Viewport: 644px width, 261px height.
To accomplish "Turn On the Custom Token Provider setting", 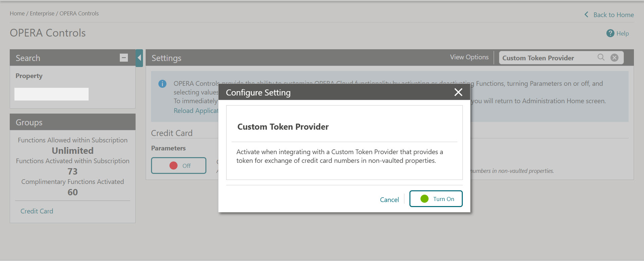I will [x=436, y=198].
